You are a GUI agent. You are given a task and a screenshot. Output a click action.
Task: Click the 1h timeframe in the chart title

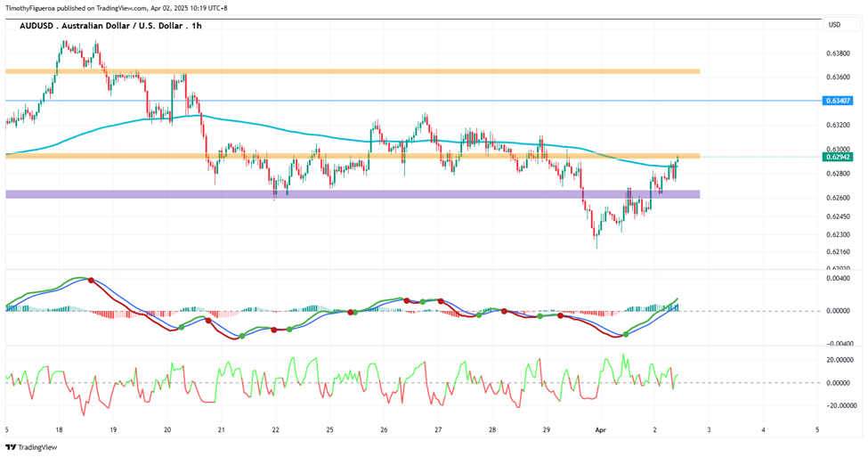pyautogui.click(x=197, y=26)
